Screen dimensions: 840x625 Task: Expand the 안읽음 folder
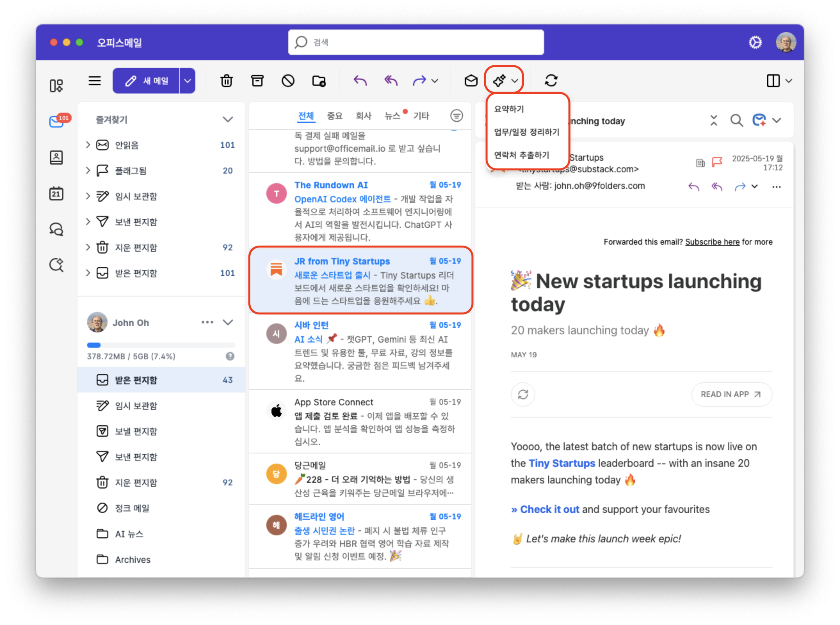coord(88,145)
